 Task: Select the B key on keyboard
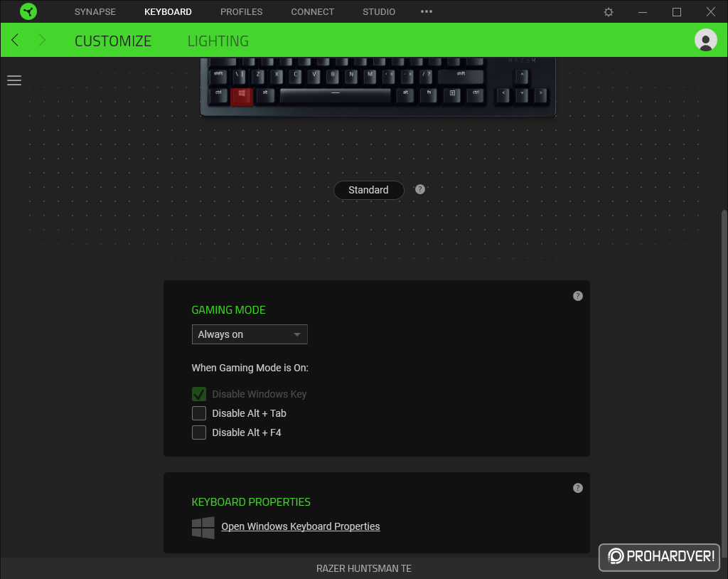[x=333, y=76]
